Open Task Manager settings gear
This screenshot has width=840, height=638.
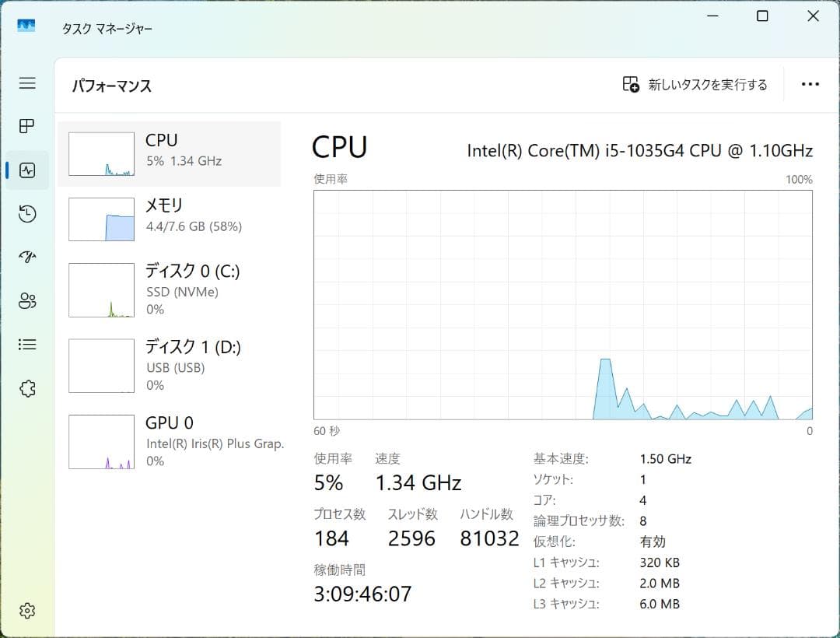point(27,611)
